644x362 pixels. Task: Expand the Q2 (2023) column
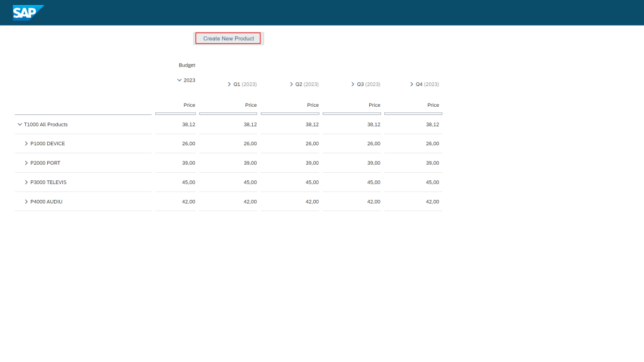pyautogui.click(x=291, y=84)
